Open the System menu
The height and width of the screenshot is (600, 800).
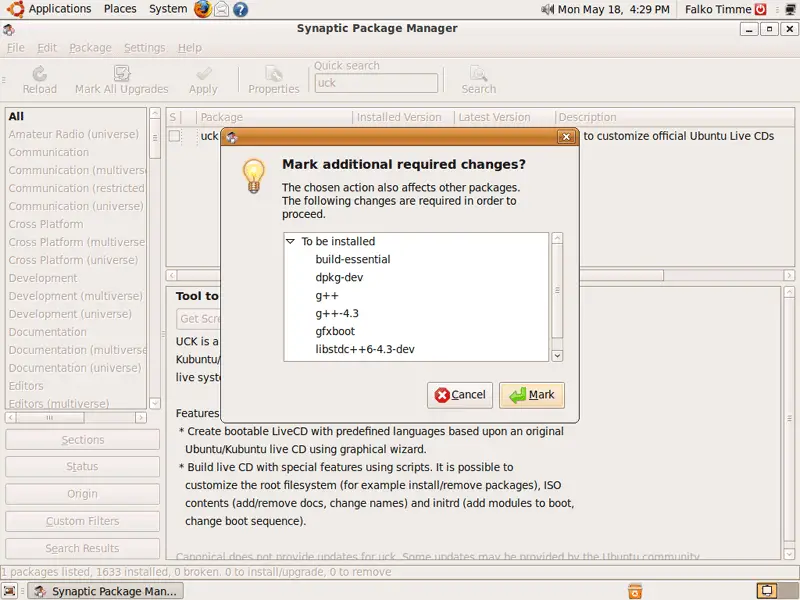click(168, 9)
